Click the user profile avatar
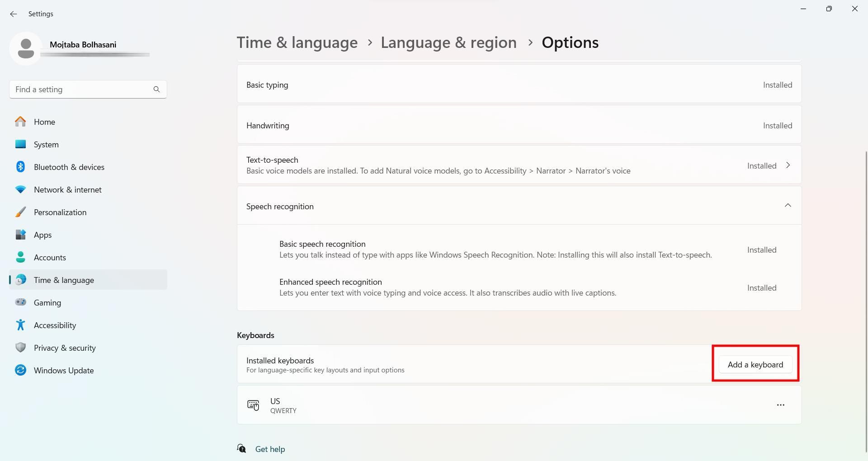 pyautogui.click(x=26, y=48)
